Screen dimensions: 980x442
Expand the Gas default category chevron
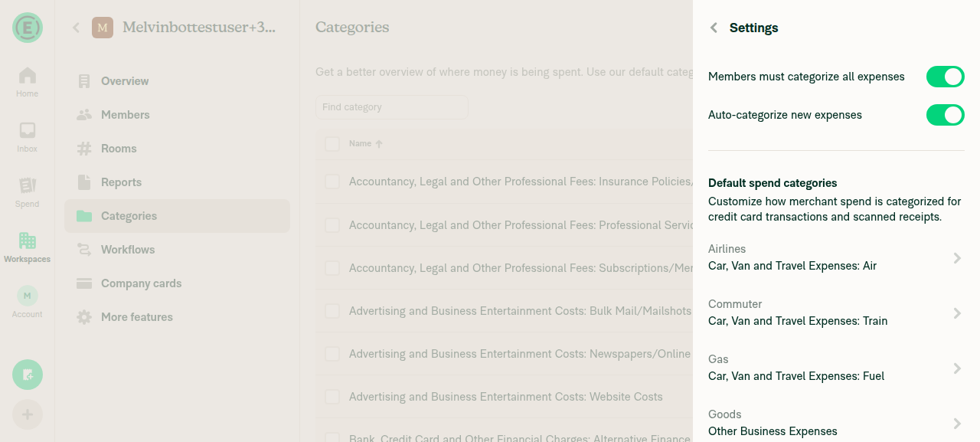coord(957,368)
